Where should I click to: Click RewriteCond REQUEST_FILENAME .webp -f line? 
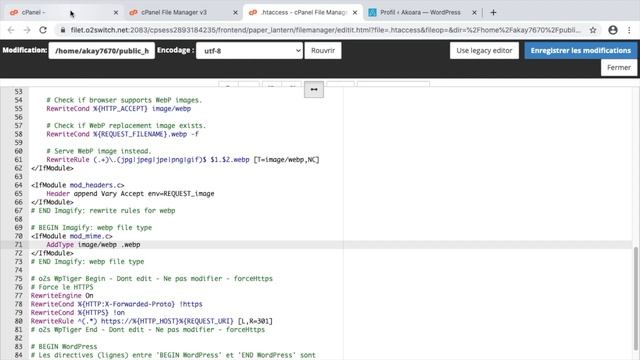pos(122,134)
